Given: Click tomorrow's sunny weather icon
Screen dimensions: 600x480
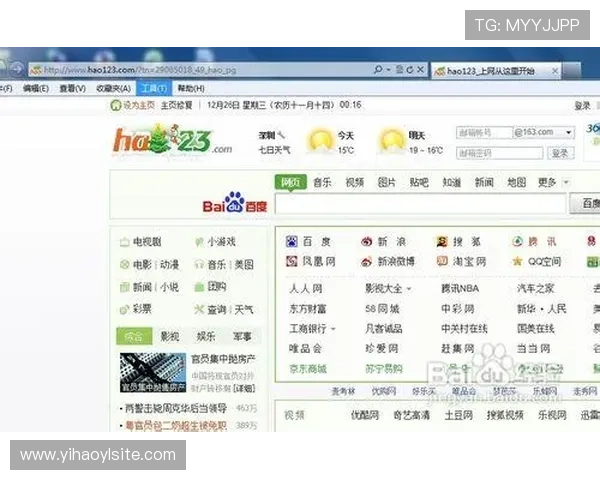Looking at the screenshot, I should click(391, 141).
